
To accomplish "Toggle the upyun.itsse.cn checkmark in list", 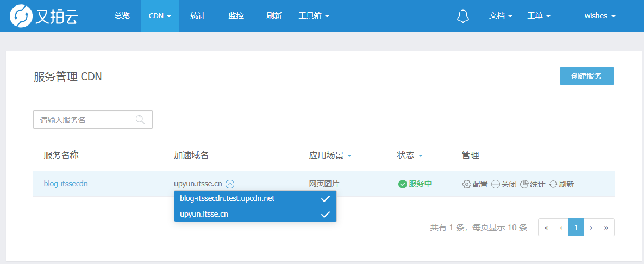I will pos(326,215).
